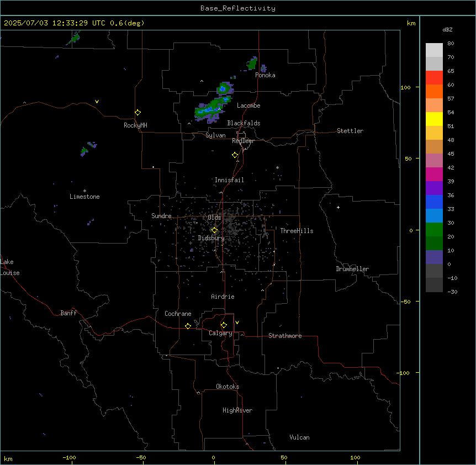The image size is (476, 465).
Task: Click the red color swatch for 65 dBZ
Action: point(434,77)
